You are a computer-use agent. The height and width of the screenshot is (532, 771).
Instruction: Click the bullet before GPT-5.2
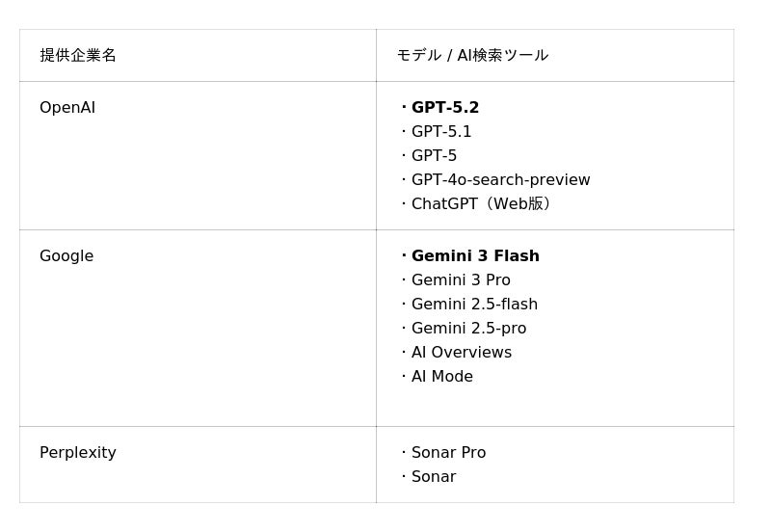404,108
